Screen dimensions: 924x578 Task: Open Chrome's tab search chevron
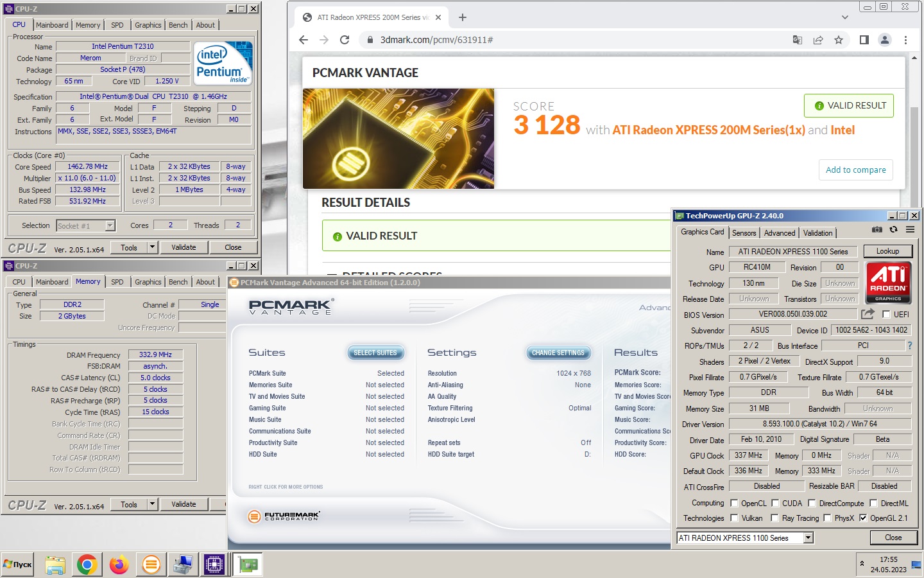click(x=844, y=17)
